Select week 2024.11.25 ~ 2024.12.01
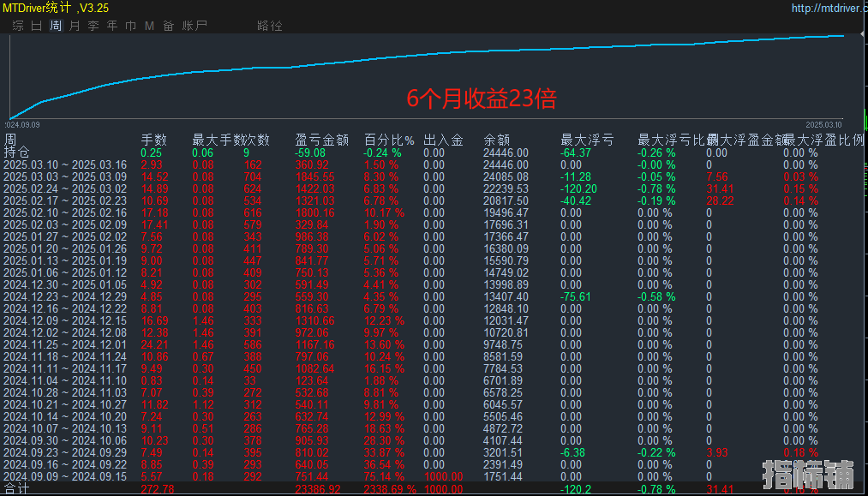This screenshot has width=868, height=496. pos(65,345)
